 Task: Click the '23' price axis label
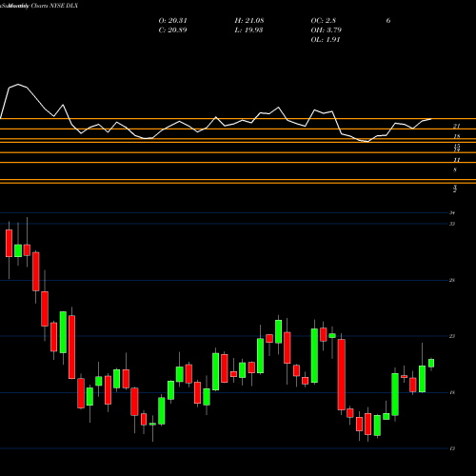(x=452, y=336)
